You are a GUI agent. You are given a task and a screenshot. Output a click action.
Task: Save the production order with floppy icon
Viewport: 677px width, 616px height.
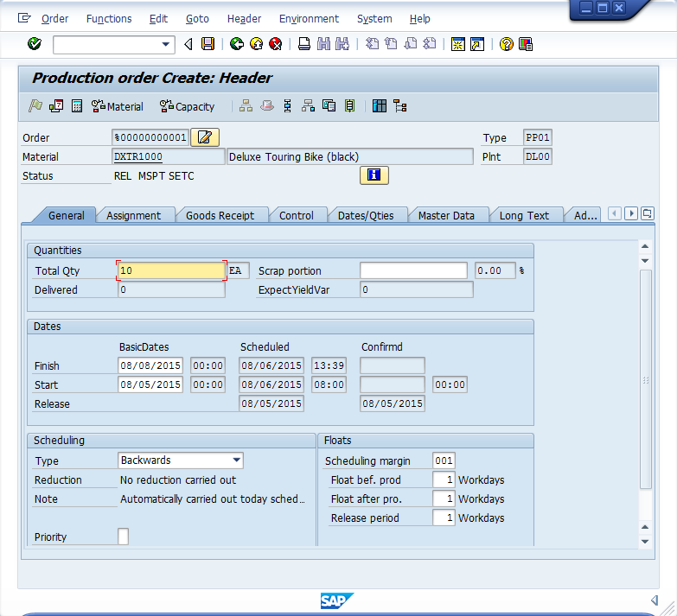(208, 44)
